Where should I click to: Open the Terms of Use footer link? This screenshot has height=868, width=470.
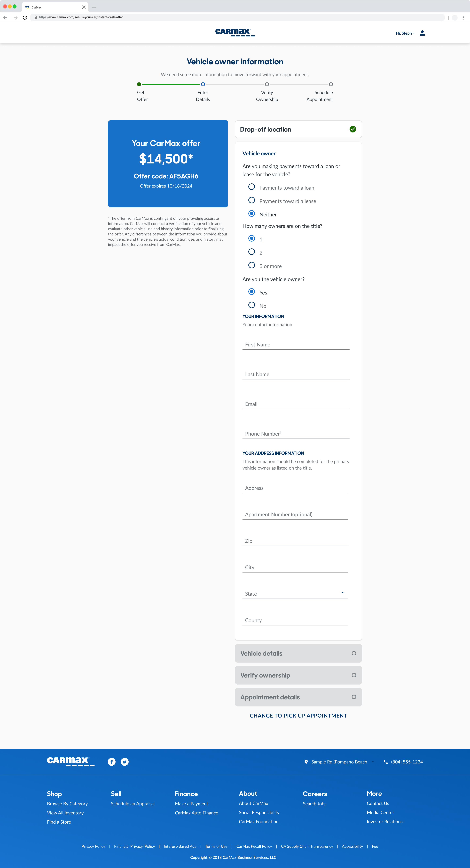point(216,846)
